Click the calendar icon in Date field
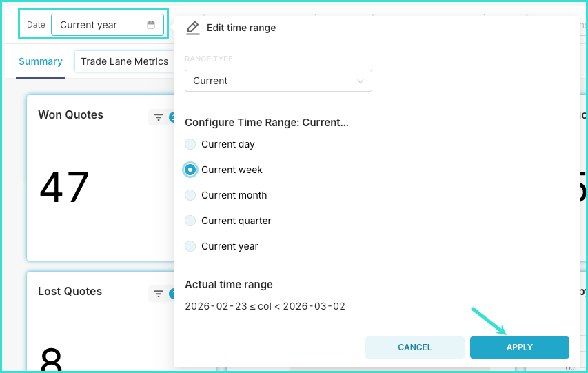This screenshot has width=588, height=373. (151, 25)
